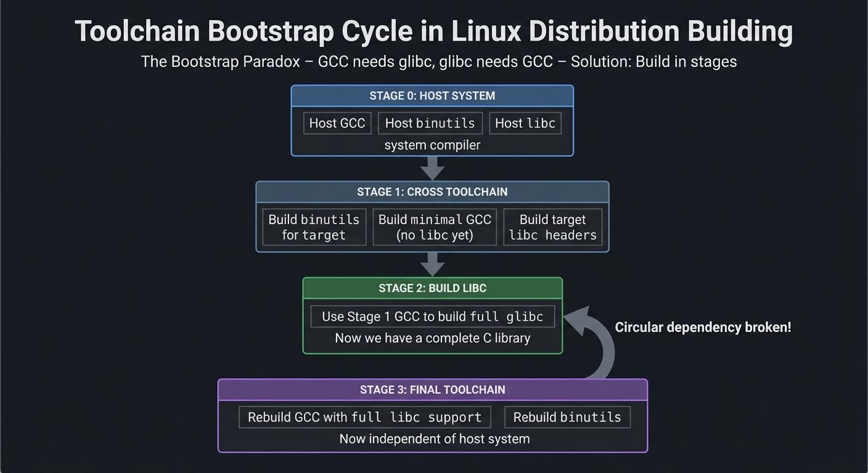This screenshot has width=868, height=473.
Task: Expand the Stage 1: Cross Toolchain panel
Action: tap(432, 192)
